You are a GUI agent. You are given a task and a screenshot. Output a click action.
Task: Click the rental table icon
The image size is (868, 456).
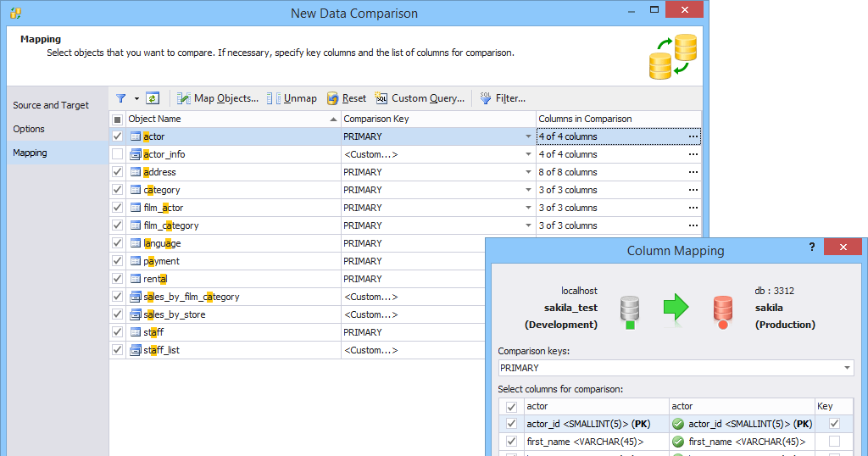click(136, 278)
